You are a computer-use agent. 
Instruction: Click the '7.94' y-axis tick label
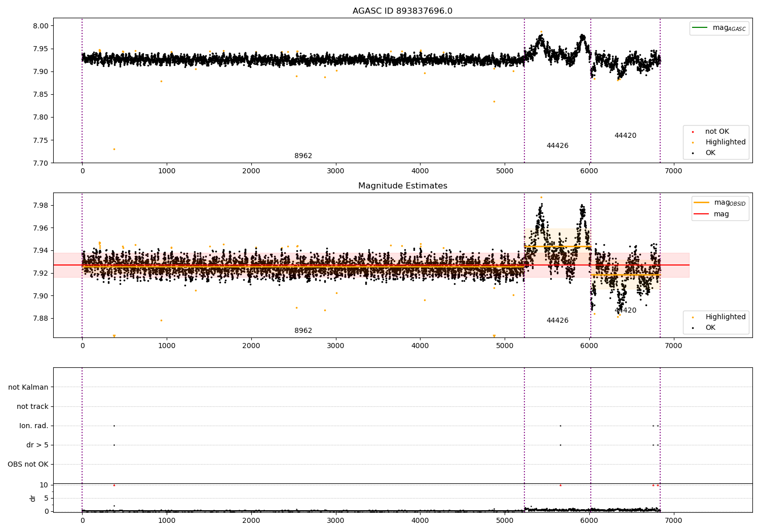[42, 250]
